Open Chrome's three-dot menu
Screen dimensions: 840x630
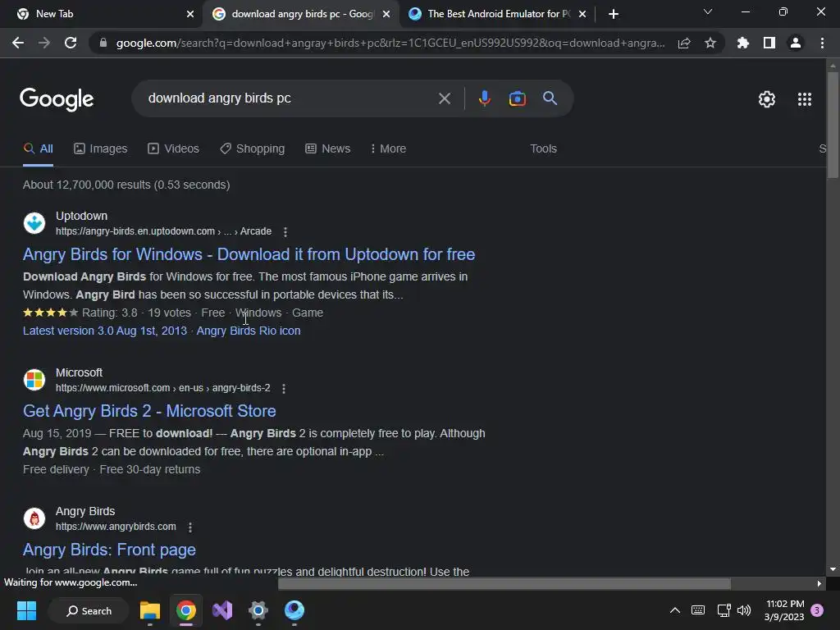[x=822, y=43]
